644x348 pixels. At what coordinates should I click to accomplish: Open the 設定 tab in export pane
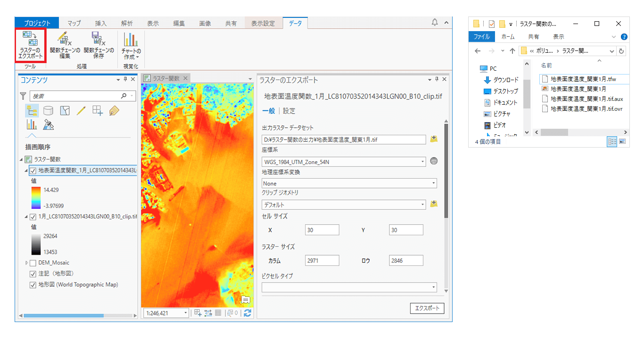289,111
